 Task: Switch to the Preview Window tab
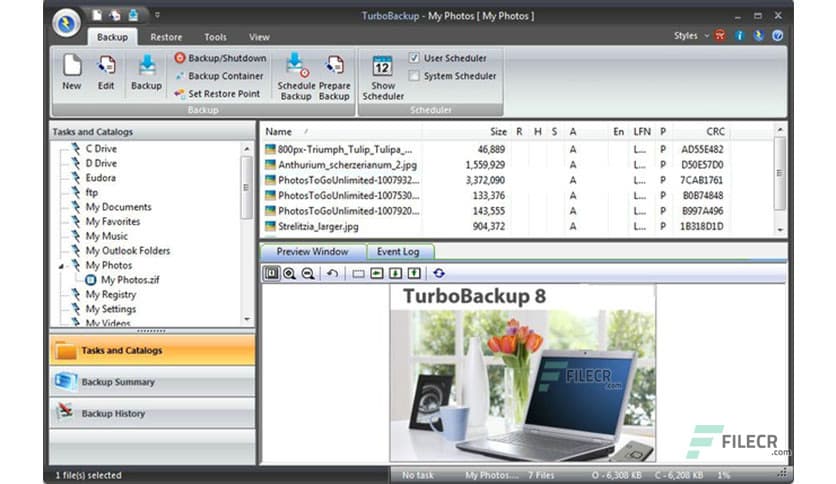(312, 252)
